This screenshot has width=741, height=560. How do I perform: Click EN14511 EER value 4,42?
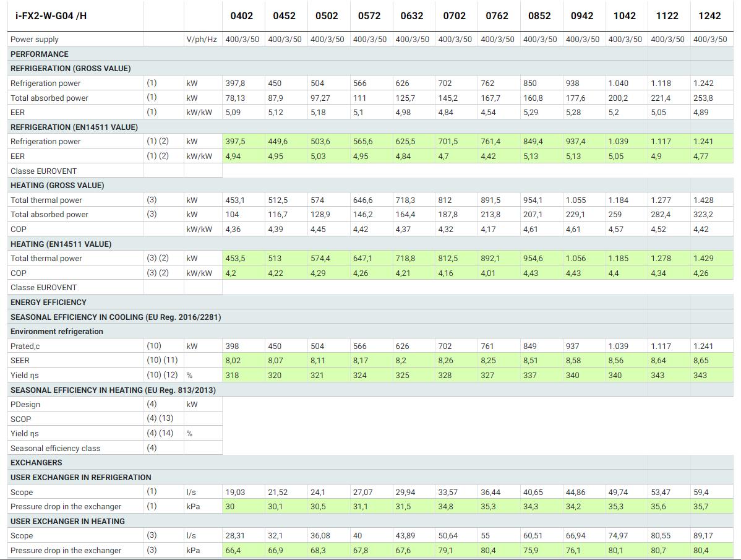tap(488, 157)
